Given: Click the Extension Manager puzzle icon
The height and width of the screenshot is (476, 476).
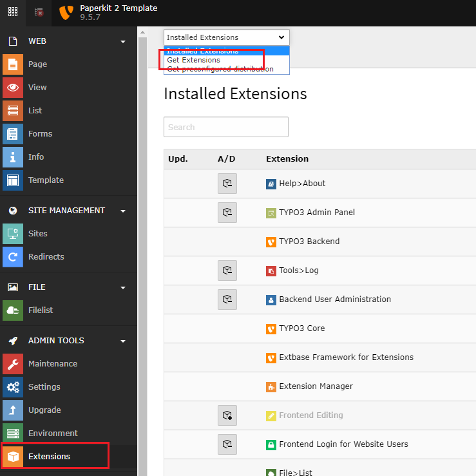Looking at the screenshot, I should point(271,387).
